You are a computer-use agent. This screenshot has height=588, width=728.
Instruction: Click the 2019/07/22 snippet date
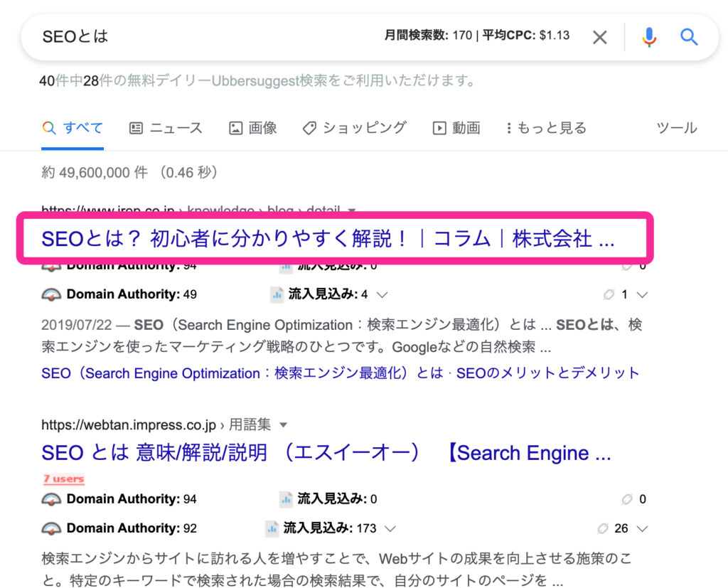click(77, 325)
